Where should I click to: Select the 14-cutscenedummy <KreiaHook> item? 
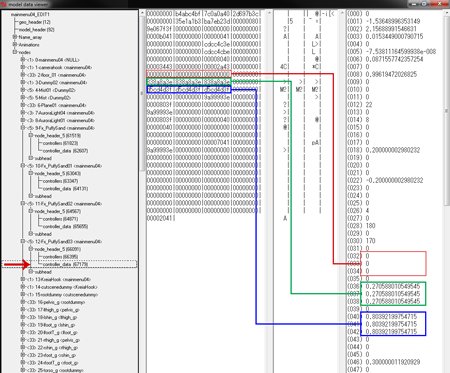[x=62, y=287]
